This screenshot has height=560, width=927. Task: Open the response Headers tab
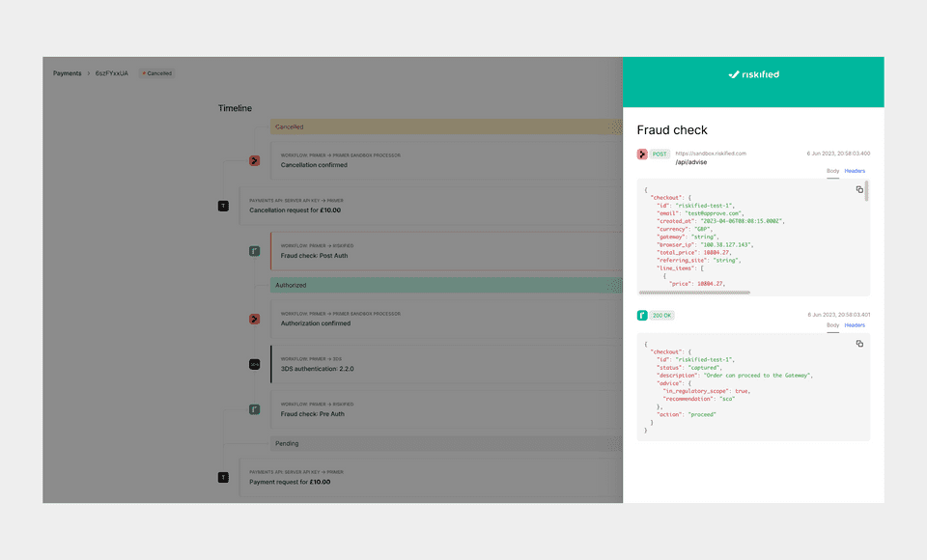tap(855, 325)
